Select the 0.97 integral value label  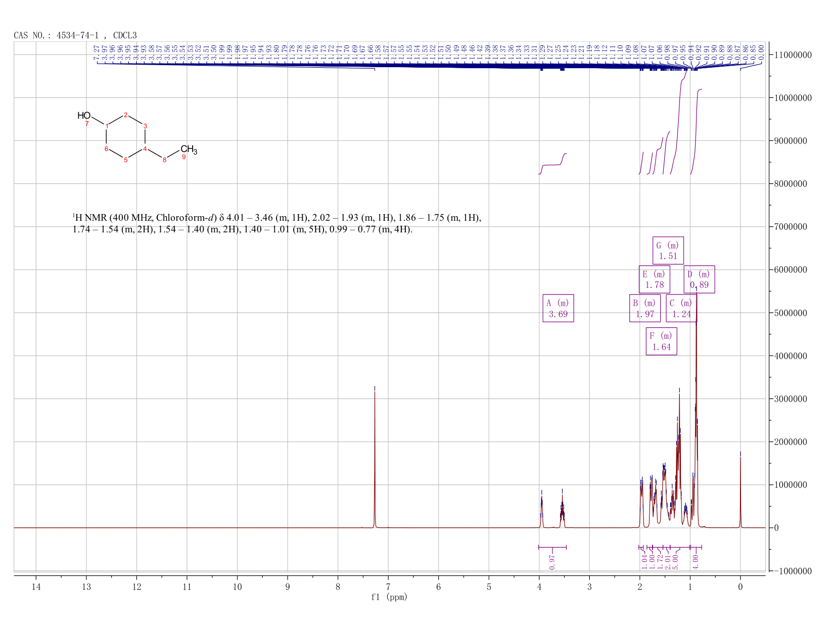tap(552, 562)
